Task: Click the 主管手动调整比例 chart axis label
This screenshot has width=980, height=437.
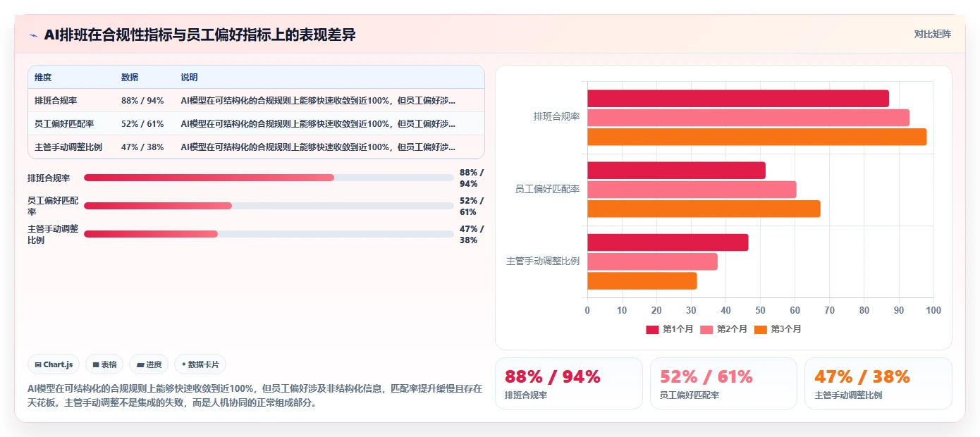Action: [543, 261]
